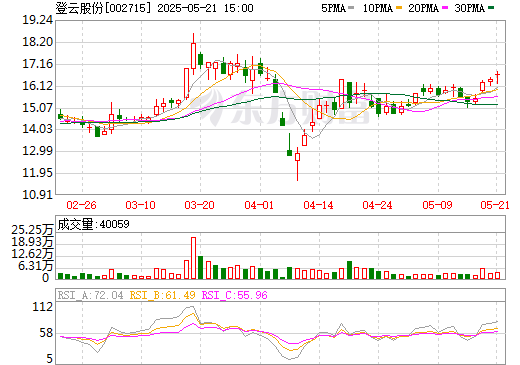Click the highest red candlestick near 03-20
The image size is (520, 365).
tap(193, 54)
